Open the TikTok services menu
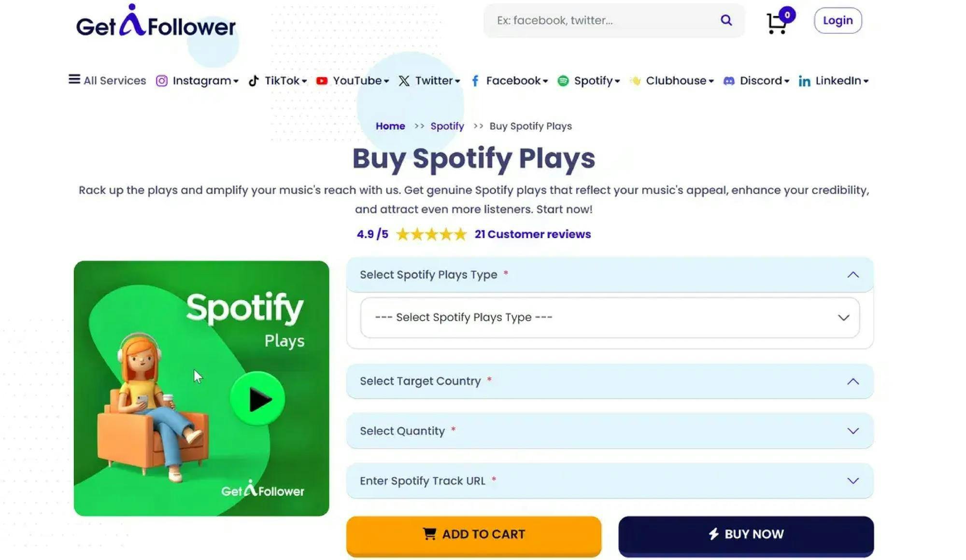 click(x=283, y=81)
